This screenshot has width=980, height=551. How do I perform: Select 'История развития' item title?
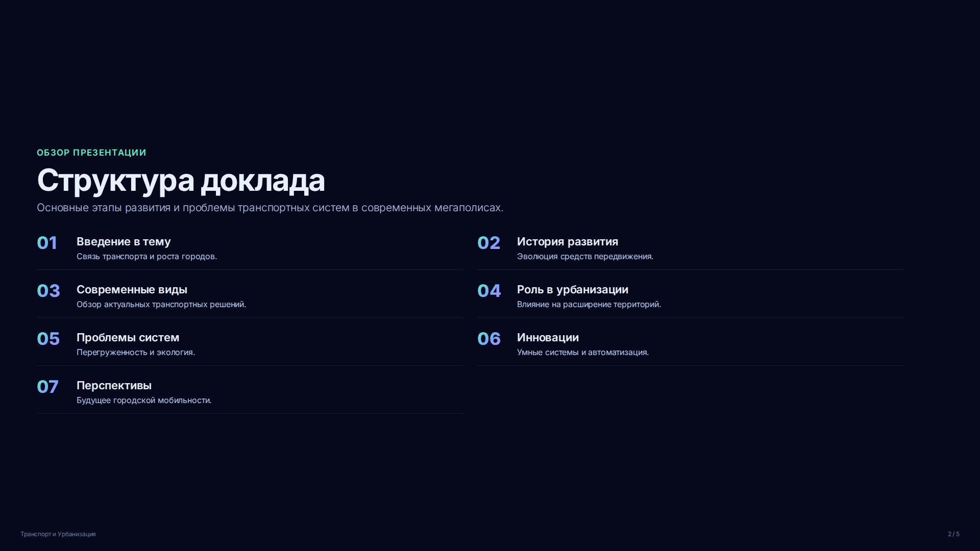568,242
